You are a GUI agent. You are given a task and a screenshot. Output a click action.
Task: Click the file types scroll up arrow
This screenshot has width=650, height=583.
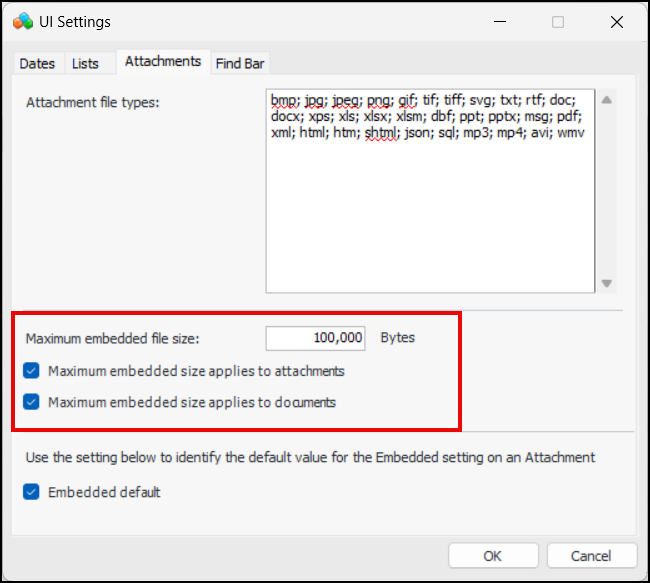(x=606, y=100)
